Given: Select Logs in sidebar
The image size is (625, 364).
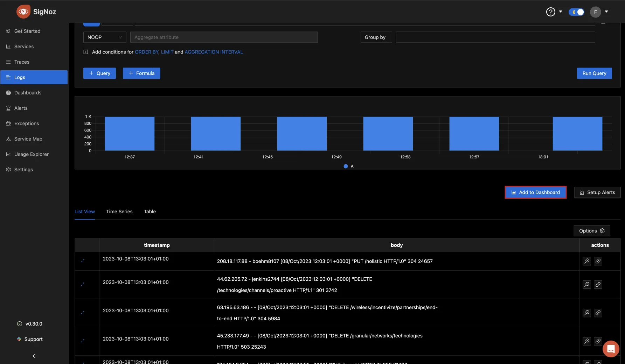Looking at the screenshot, I should tap(34, 77).
